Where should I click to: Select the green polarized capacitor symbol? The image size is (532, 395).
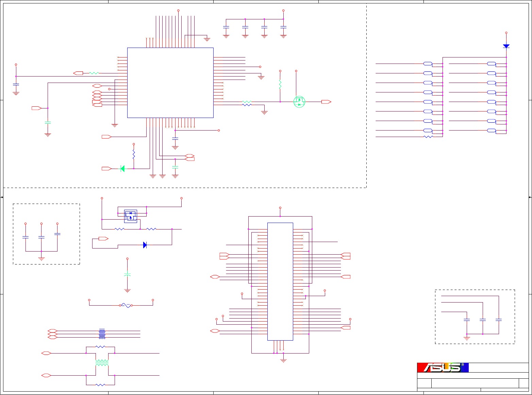[x=128, y=274]
